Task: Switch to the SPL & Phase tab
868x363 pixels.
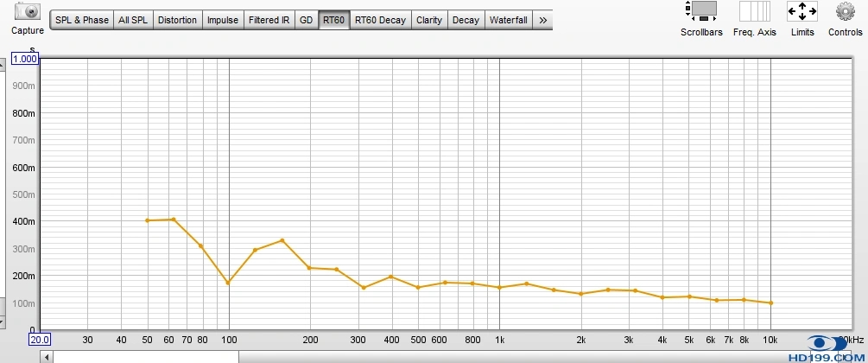Action: point(82,20)
